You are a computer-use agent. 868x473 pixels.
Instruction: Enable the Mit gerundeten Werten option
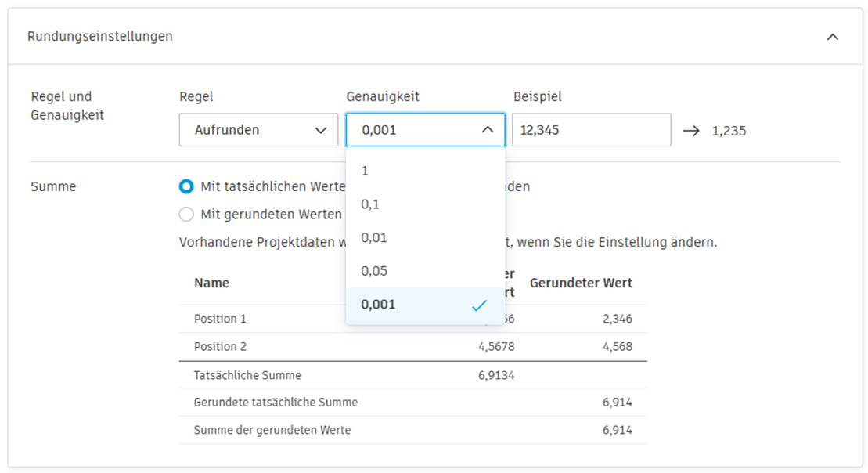click(186, 214)
